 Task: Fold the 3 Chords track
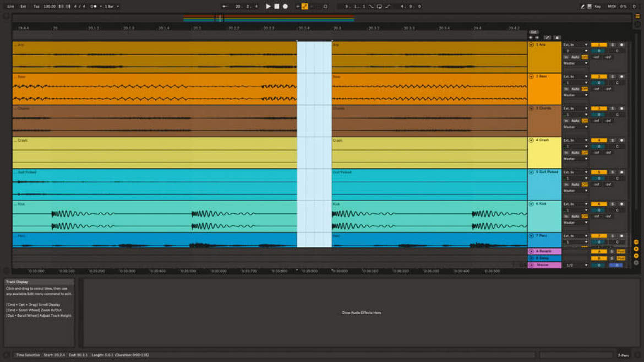531,108
